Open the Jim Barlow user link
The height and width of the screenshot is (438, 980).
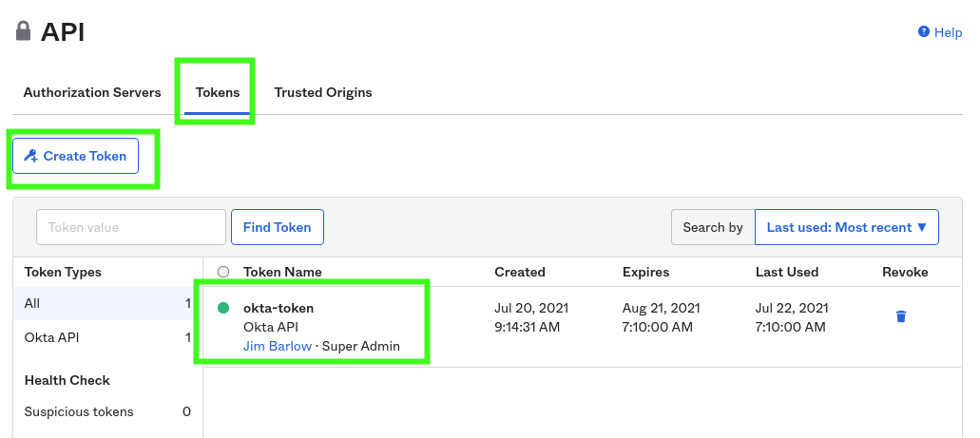[278, 346]
